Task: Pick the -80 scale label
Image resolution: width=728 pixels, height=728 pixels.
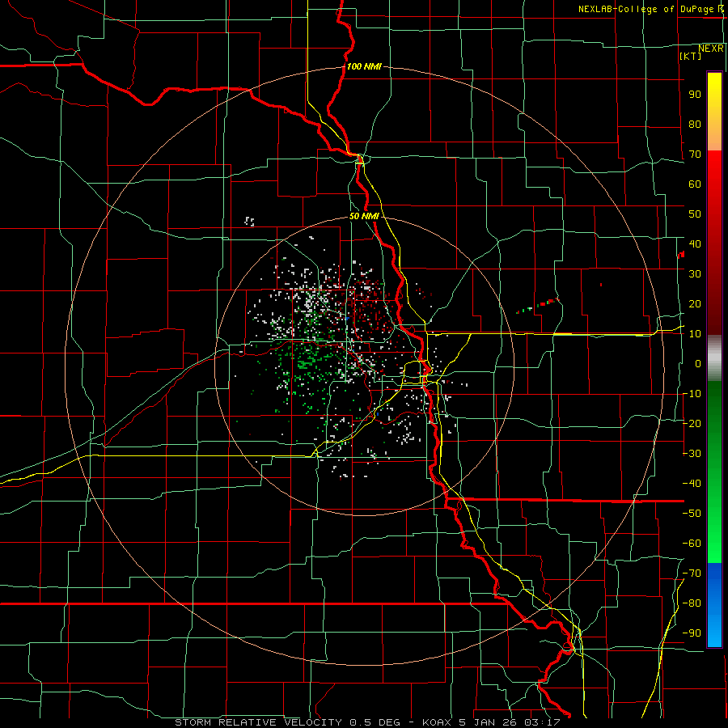Action: (x=692, y=603)
